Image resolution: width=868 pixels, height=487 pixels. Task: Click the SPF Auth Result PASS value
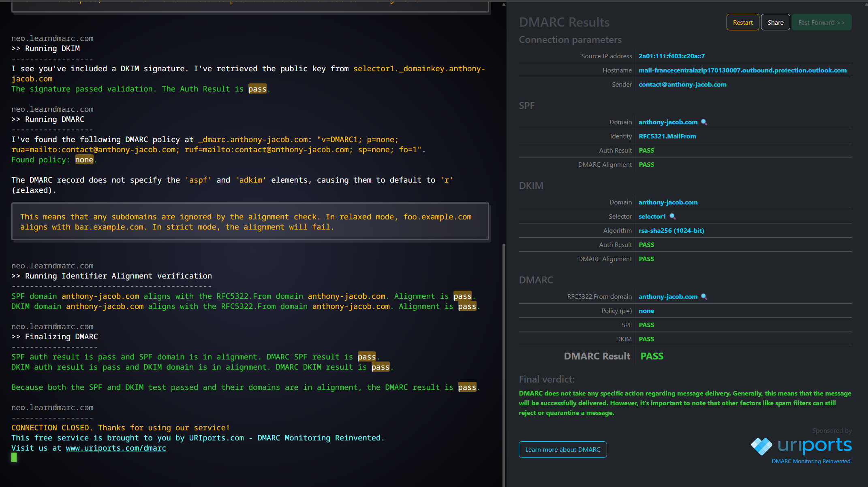[x=646, y=150]
